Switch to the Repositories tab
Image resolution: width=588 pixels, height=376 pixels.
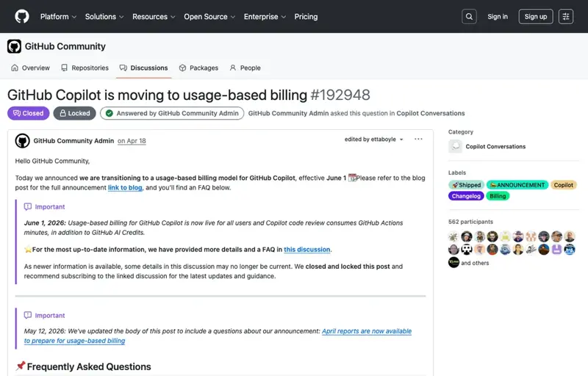tap(85, 68)
